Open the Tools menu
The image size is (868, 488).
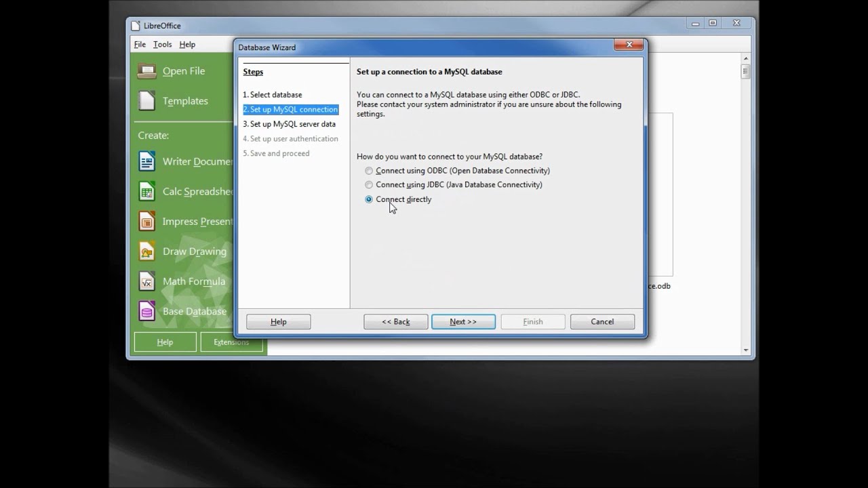point(162,44)
